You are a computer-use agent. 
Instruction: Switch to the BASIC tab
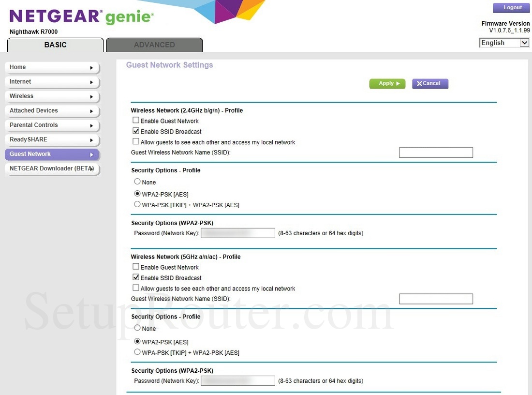(55, 45)
